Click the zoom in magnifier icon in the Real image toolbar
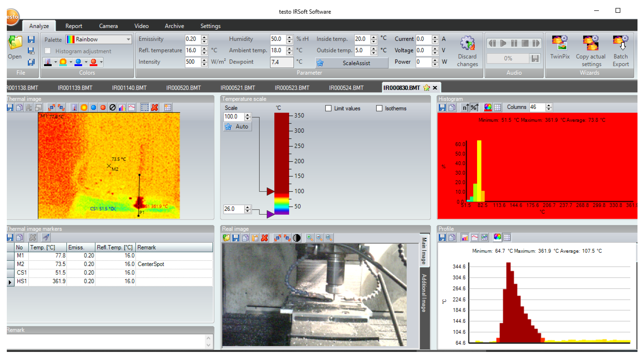 coord(310,238)
